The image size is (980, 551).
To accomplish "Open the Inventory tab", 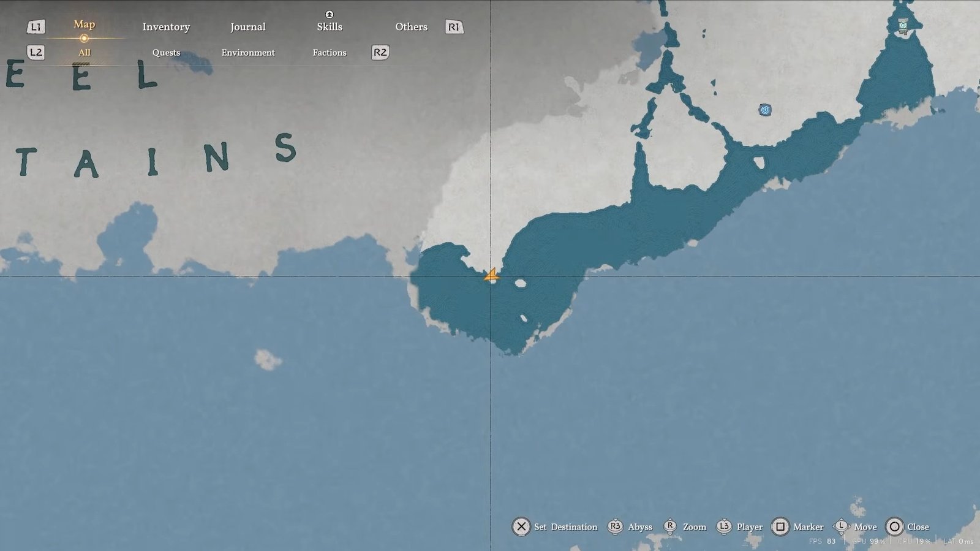I will coord(166,27).
